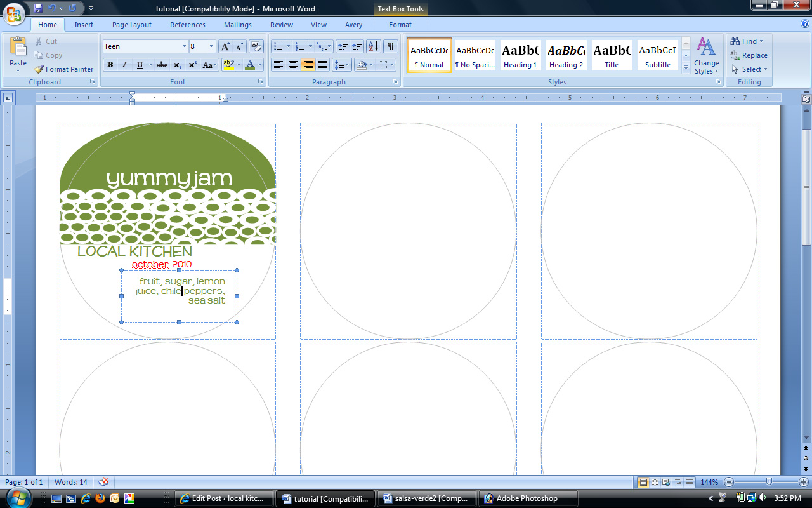
Task: Click the Decrease Indent icon
Action: click(x=343, y=46)
